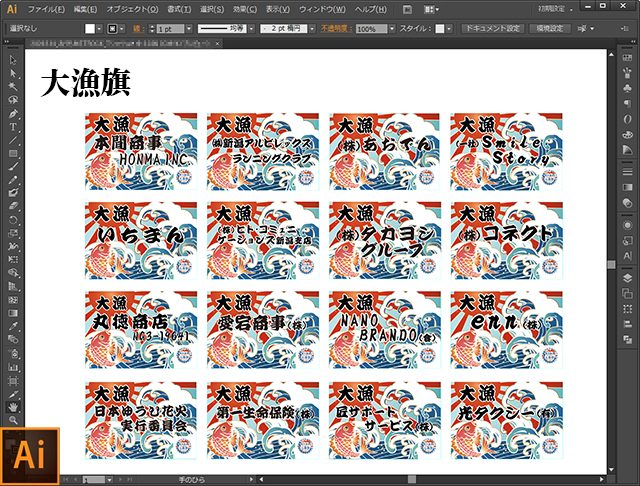
Task: Open the Arrange Documents dropdown
Action: point(431,9)
